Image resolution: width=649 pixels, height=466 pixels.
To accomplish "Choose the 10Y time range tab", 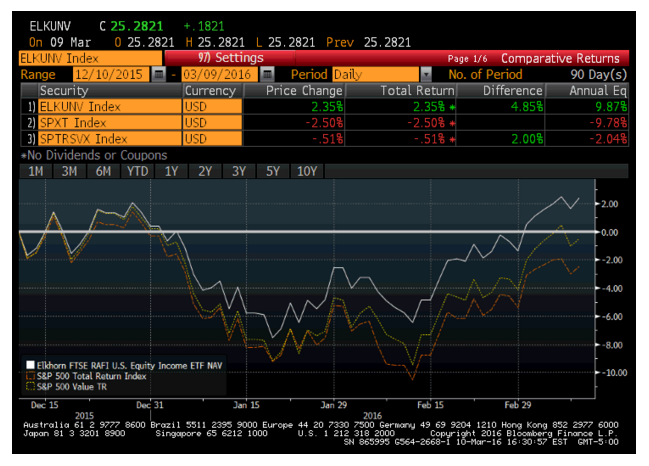I will point(306,171).
